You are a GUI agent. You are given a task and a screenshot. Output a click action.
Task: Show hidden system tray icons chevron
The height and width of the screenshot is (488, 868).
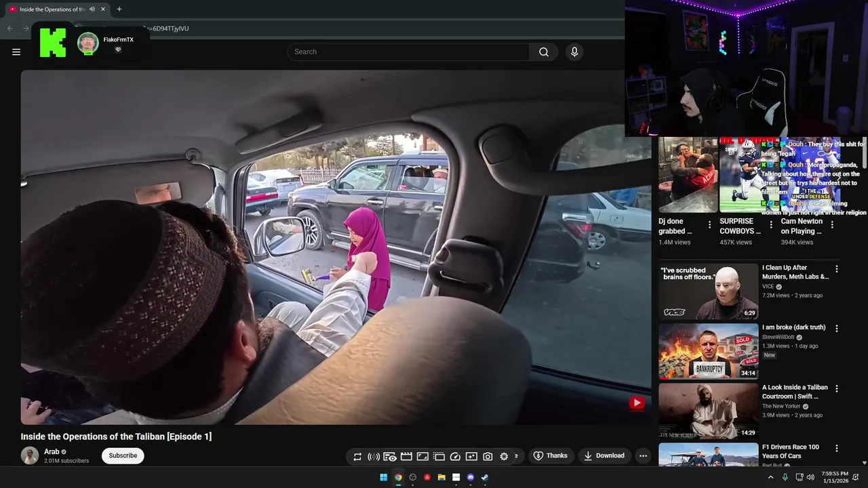(x=770, y=477)
